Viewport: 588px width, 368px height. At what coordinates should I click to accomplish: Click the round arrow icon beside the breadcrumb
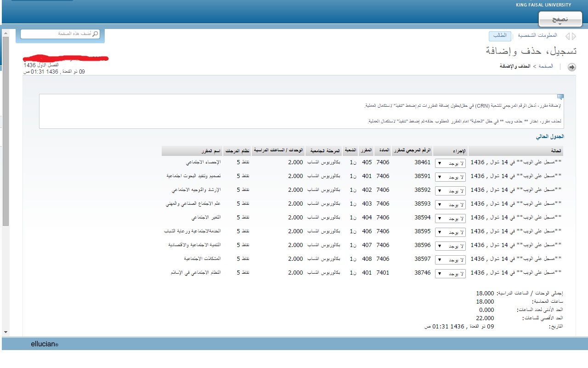coord(572,67)
